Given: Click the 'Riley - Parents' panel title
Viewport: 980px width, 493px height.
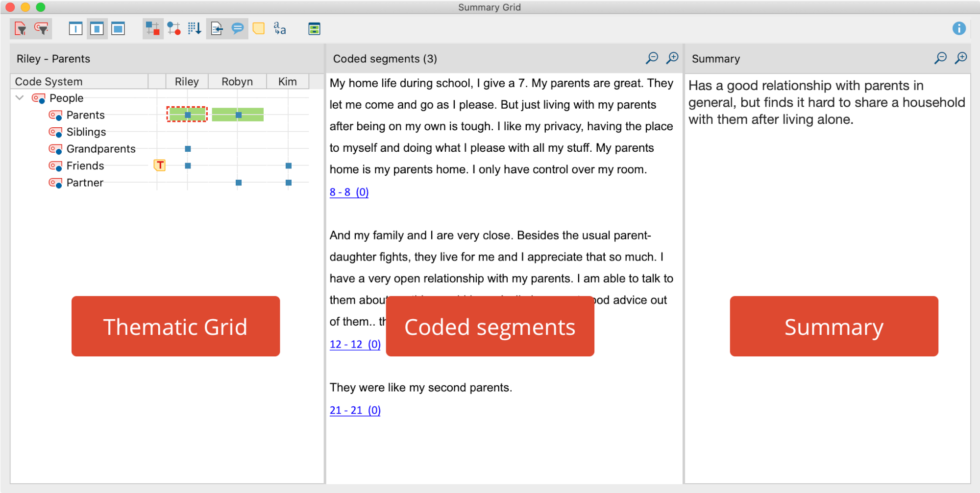Looking at the screenshot, I should point(53,59).
